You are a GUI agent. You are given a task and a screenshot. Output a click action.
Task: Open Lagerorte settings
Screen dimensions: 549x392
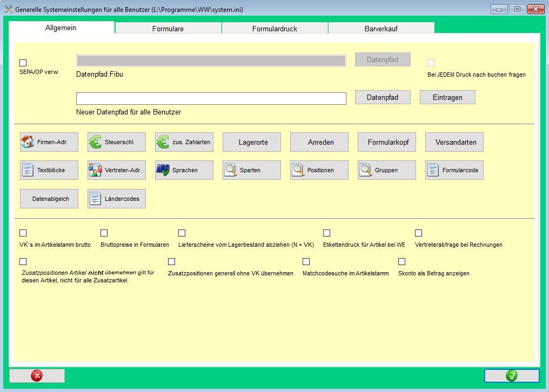click(252, 142)
